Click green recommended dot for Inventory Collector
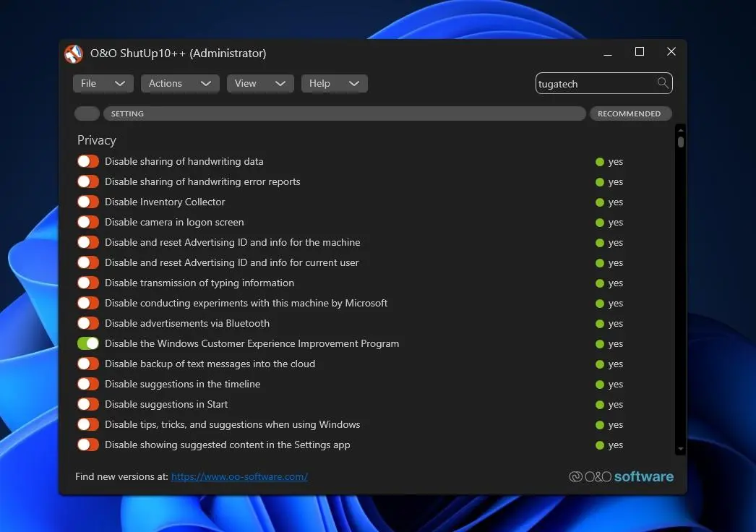756x532 pixels. click(600, 202)
